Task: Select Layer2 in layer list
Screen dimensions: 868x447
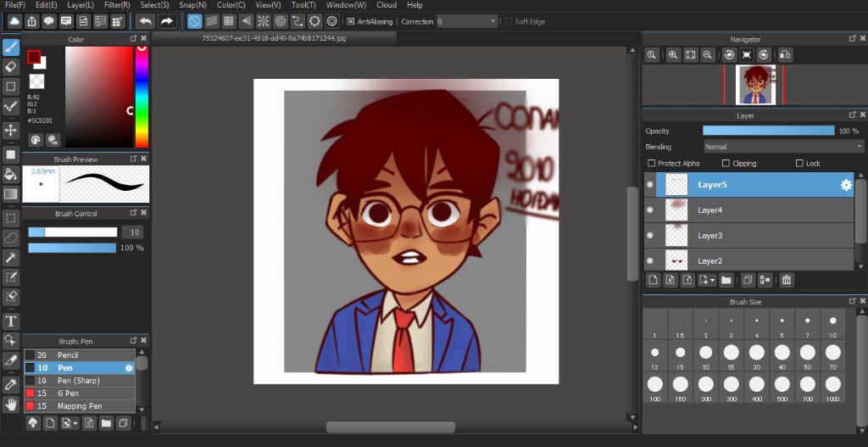Action: pyautogui.click(x=749, y=260)
